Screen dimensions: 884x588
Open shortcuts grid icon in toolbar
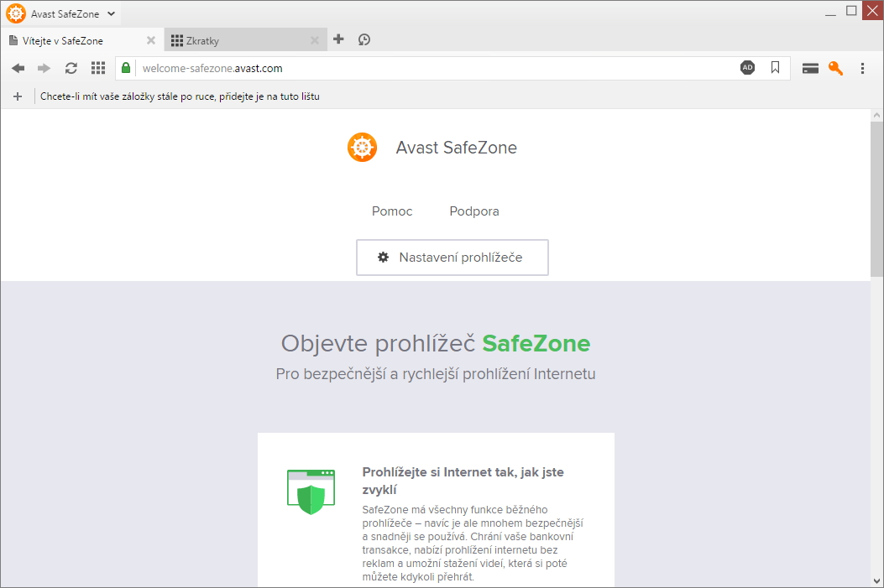tap(98, 68)
